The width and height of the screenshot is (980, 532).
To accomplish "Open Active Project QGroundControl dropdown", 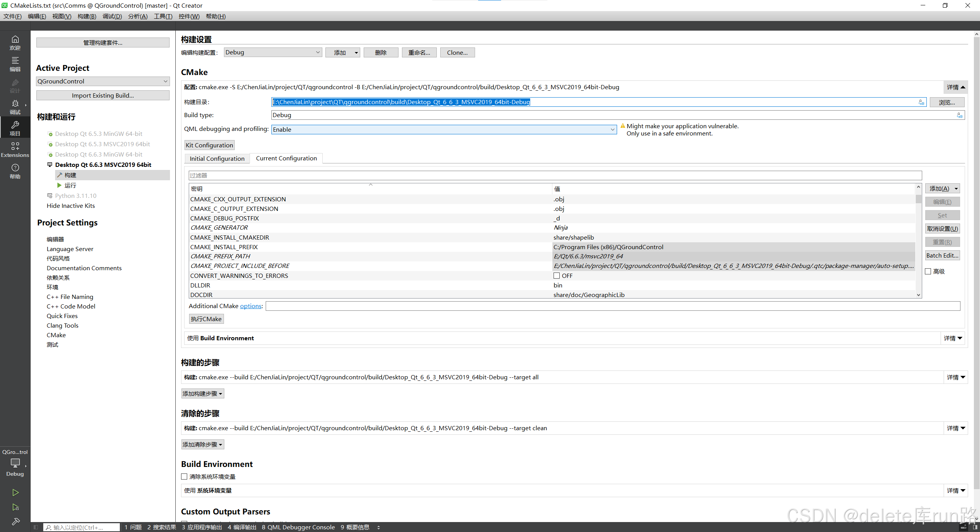I will pos(103,81).
